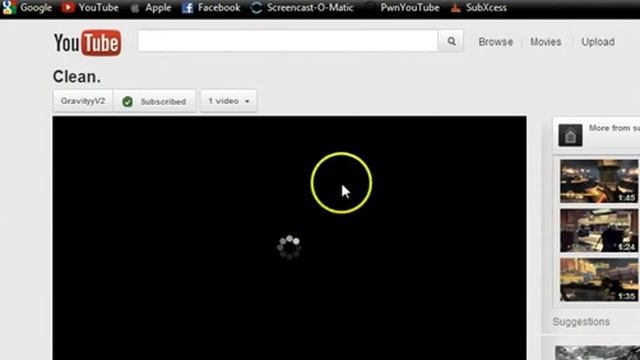Click the loading video player area
The height and width of the screenshot is (360, 640).
point(289,238)
